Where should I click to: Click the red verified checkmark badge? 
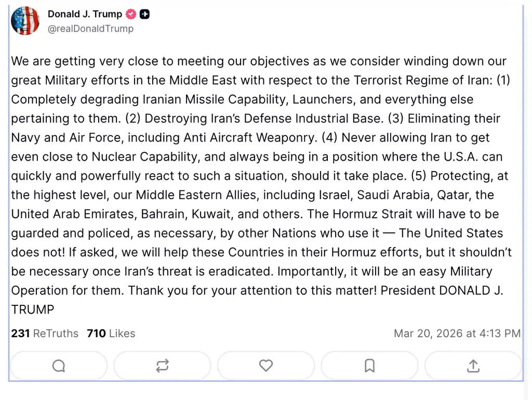131,15
